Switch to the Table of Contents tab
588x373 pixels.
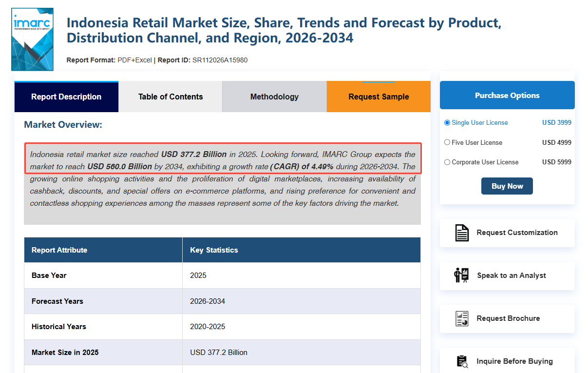tap(171, 97)
